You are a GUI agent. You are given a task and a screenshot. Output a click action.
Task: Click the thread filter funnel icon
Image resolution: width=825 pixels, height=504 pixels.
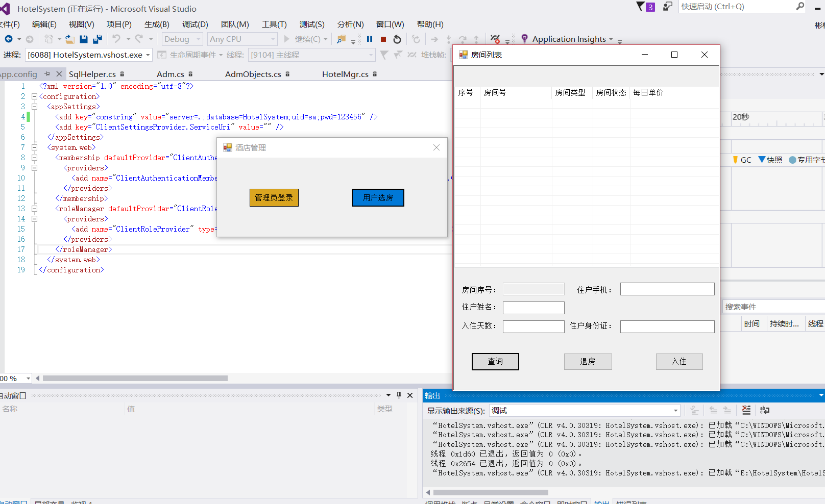384,55
